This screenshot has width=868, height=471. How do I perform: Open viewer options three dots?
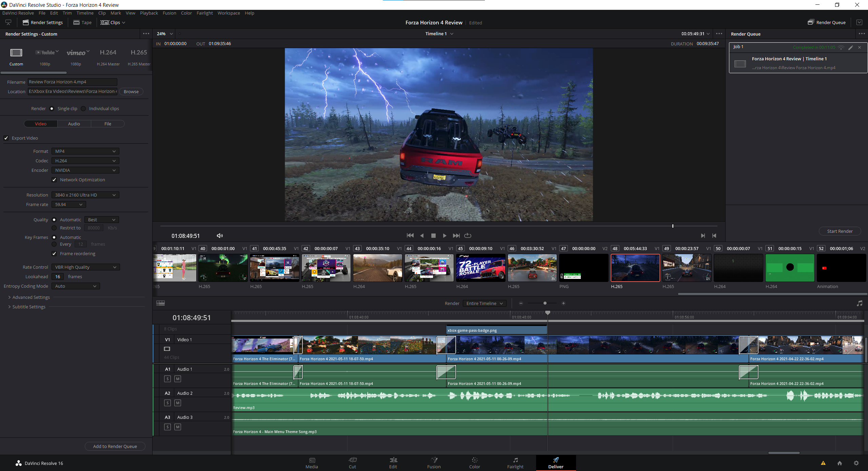coord(719,34)
